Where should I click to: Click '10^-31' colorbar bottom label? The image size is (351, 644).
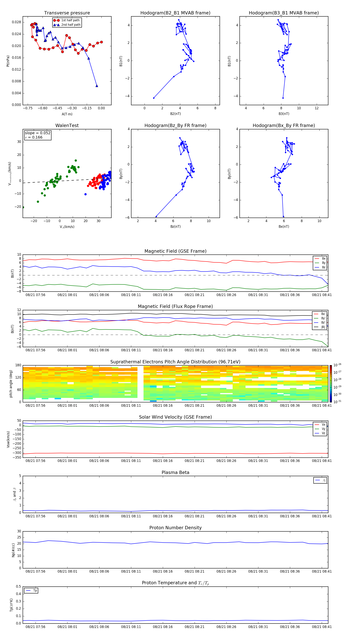[337, 402]
